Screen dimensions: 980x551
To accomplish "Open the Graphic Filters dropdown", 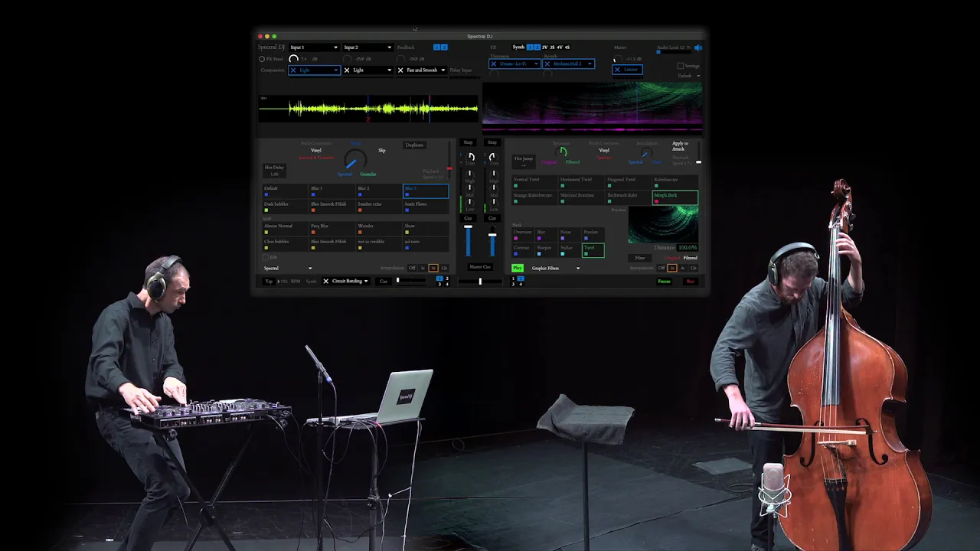I will point(555,268).
